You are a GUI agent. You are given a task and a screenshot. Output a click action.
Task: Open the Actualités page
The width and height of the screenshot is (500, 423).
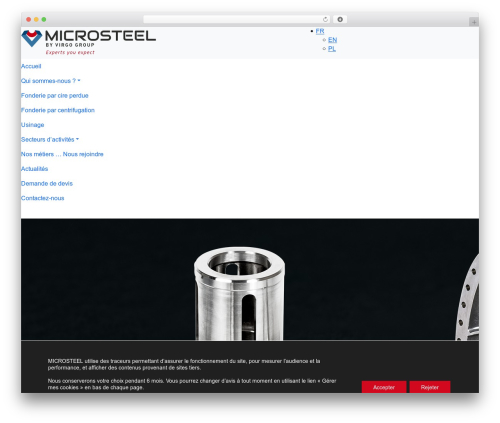point(34,169)
